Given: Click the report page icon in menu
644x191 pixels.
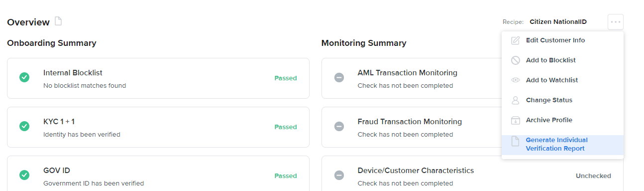Looking at the screenshot, I should [516, 142].
